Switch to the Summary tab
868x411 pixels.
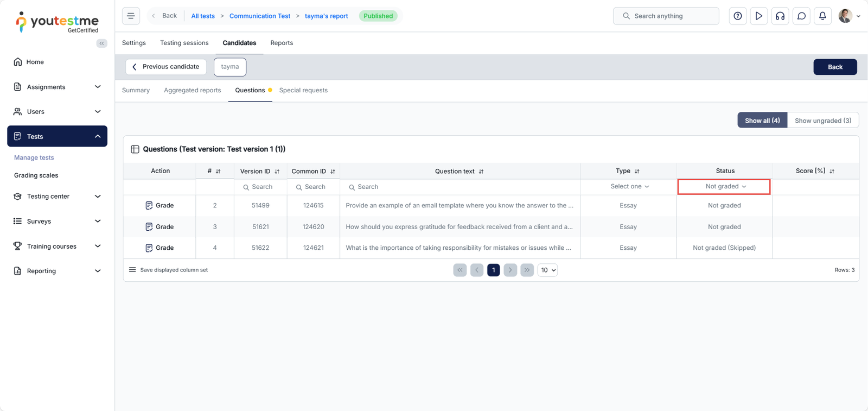[136, 90]
